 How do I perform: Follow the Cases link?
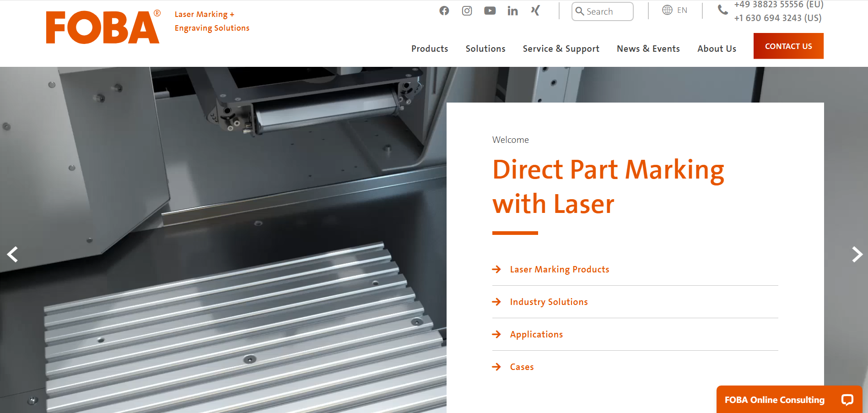click(x=522, y=367)
